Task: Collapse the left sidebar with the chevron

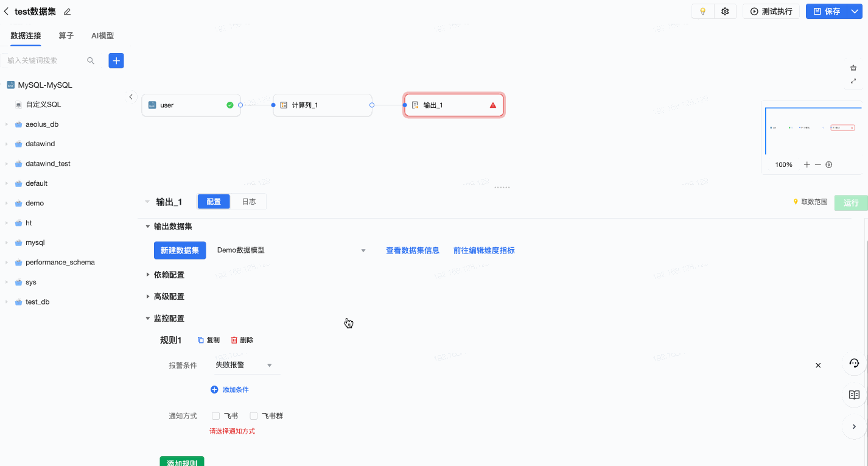Action: [x=131, y=97]
